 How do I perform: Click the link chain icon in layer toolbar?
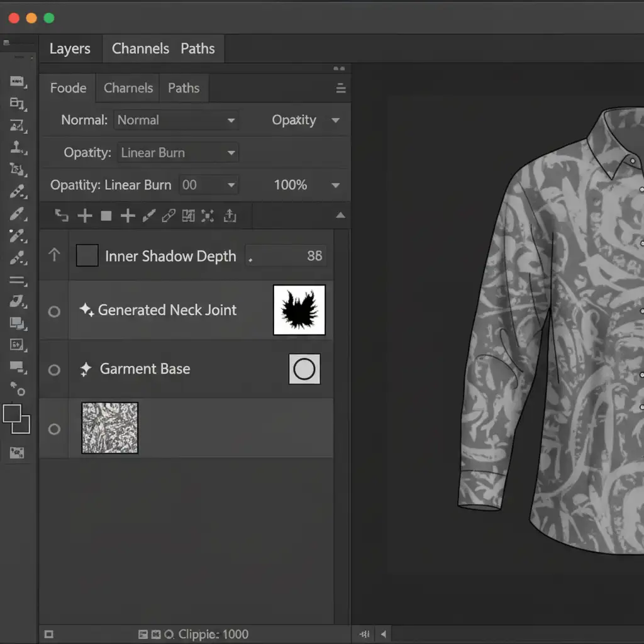click(168, 216)
